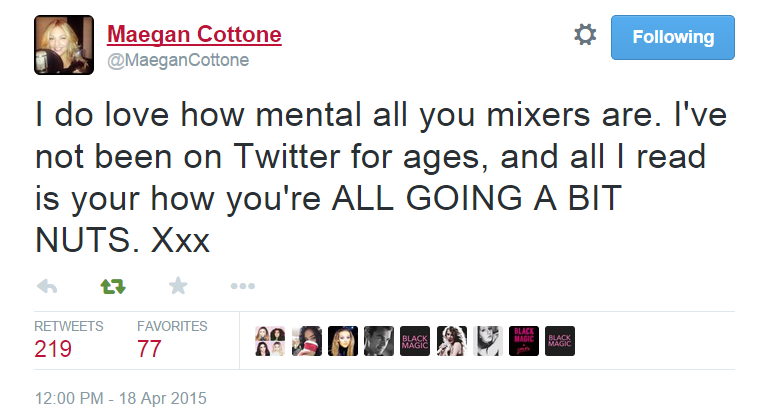Click the third avatar in the retweeters row
763x414 pixels.
pos(343,341)
